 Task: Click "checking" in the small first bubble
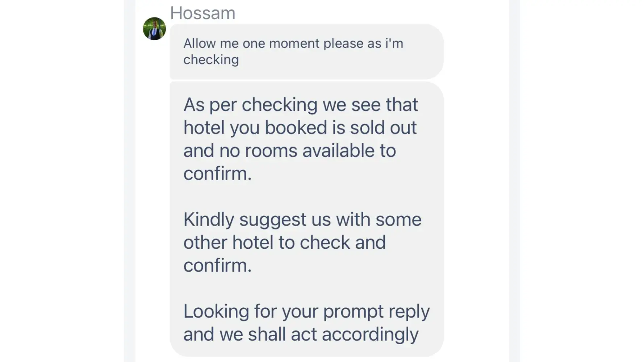pyautogui.click(x=211, y=60)
